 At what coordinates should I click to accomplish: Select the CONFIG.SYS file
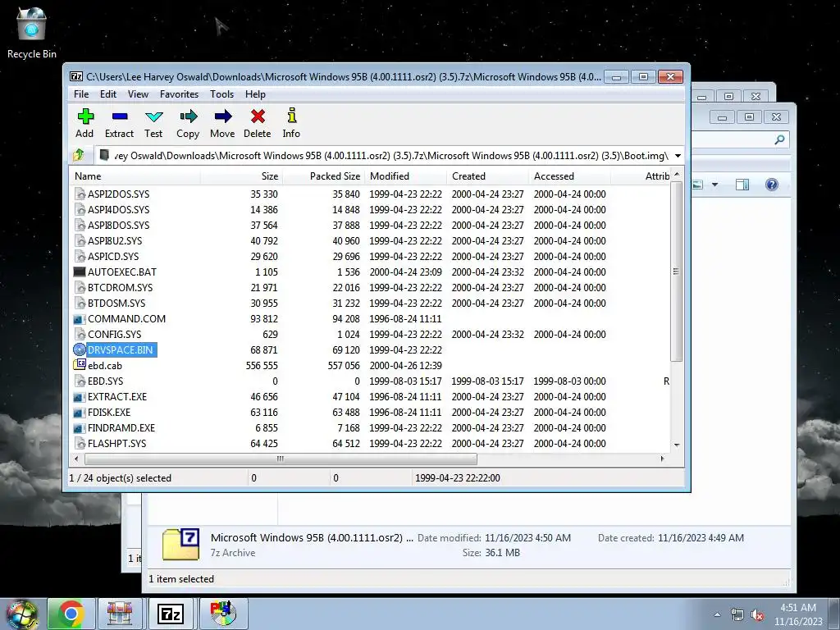(x=114, y=335)
